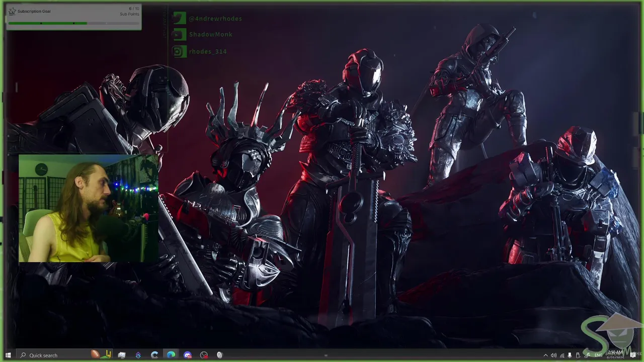Open the OBS Studio taskbar icon
The width and height of the screenshot is (644, 362).
click(204, 355)
